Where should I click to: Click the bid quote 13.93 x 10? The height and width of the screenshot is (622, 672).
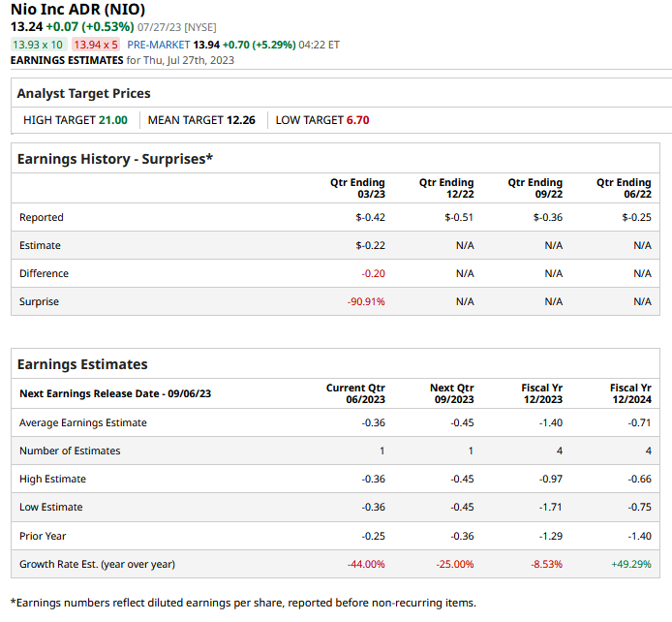click(x=38, y=45)
